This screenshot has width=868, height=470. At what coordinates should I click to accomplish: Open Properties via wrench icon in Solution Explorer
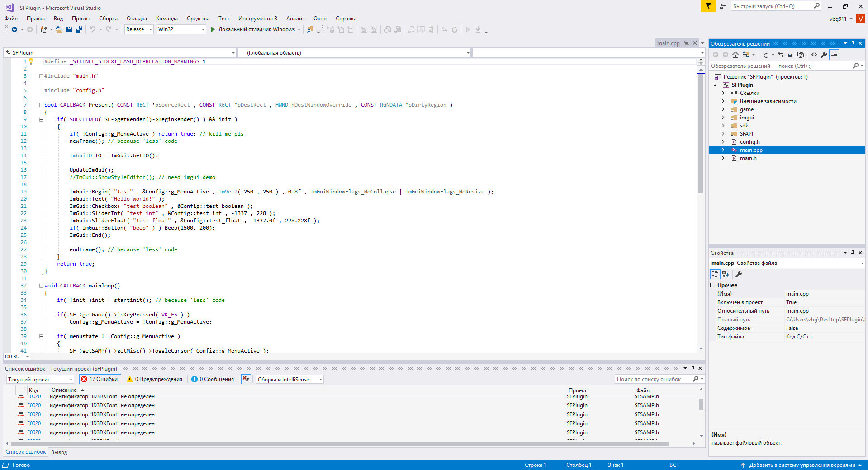pyautogui.click(x=824, y=55)
